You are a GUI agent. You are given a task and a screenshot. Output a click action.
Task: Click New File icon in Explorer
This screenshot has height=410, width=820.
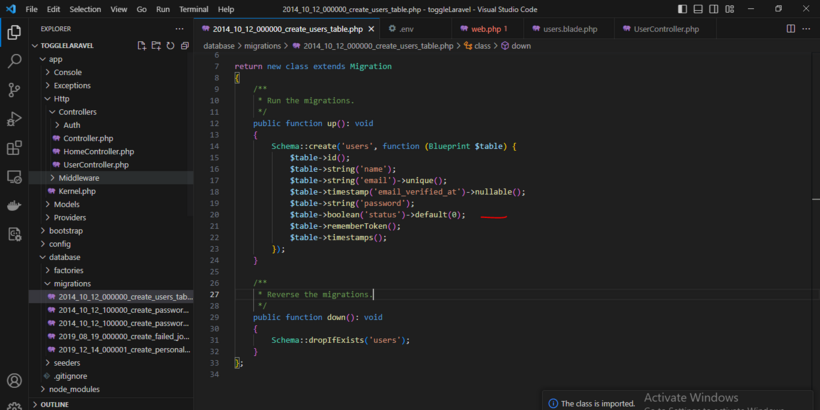pos(142,46)
